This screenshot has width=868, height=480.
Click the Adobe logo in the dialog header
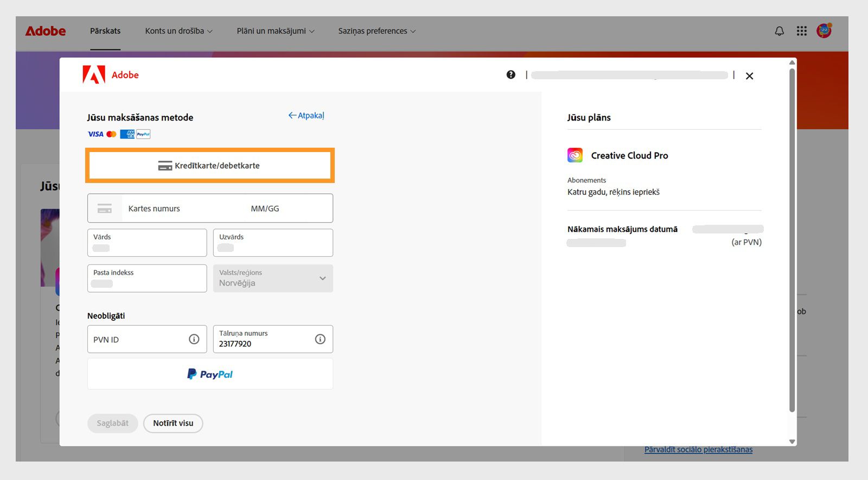point(111,74)
